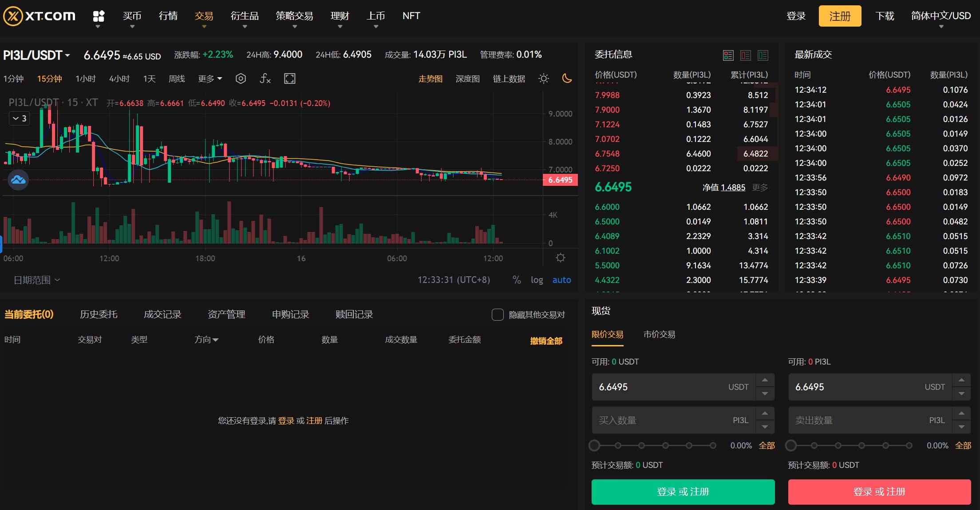Click the 撤销全部 cancel-all link

pos(546,341)
